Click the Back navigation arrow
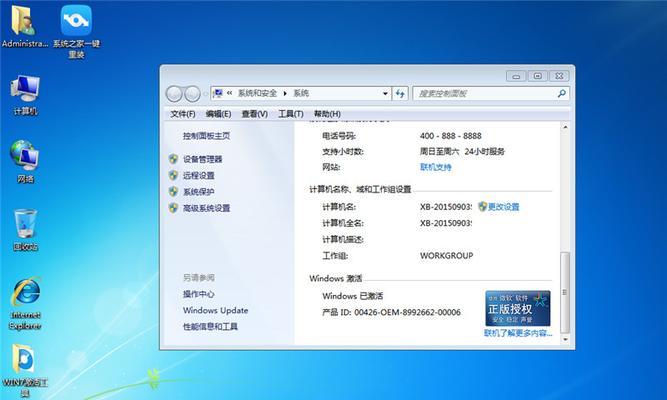Viewport: 667px width, 400px height. 174,94
